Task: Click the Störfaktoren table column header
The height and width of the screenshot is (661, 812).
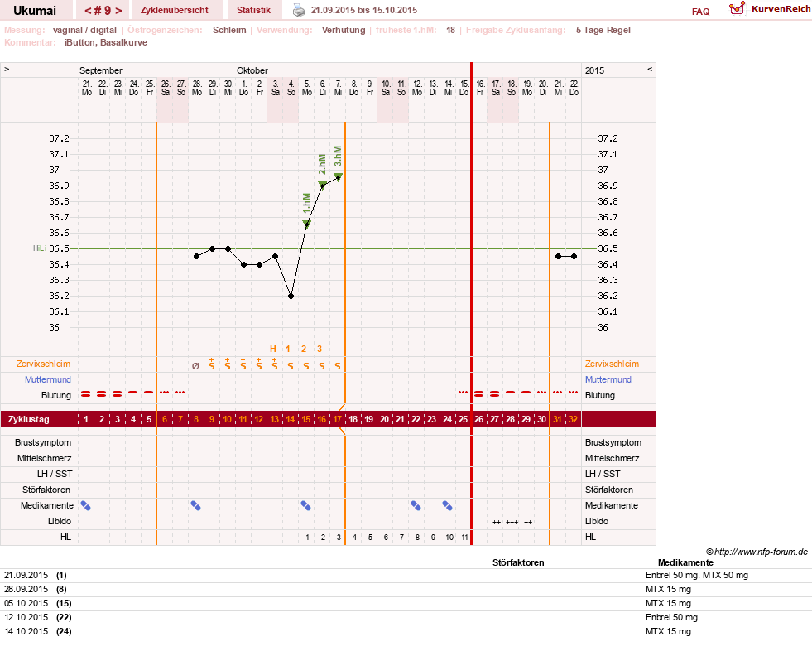Action: coord(518,562)
